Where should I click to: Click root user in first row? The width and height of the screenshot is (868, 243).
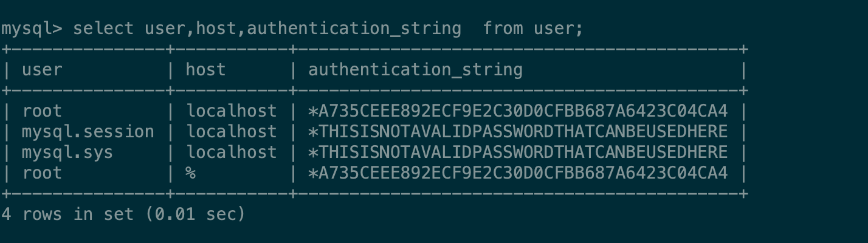click(42, 111)
